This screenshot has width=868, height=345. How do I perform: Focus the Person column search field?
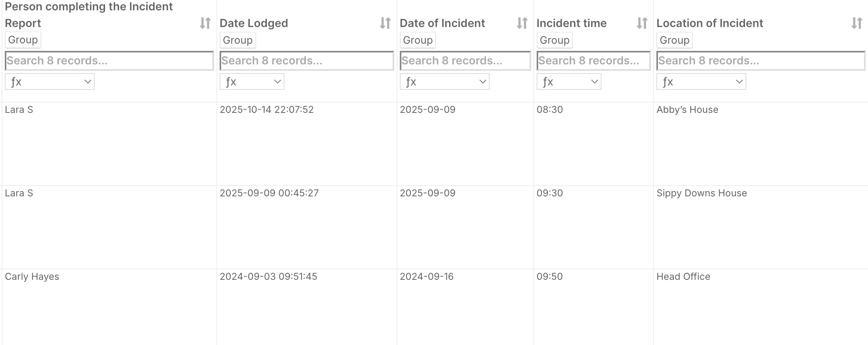[x=109, y=61]
